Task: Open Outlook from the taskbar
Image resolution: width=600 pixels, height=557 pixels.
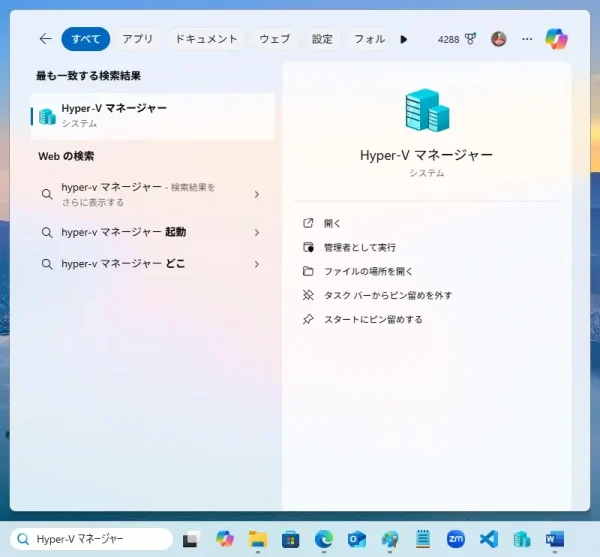Action: [x=357, y=539]
